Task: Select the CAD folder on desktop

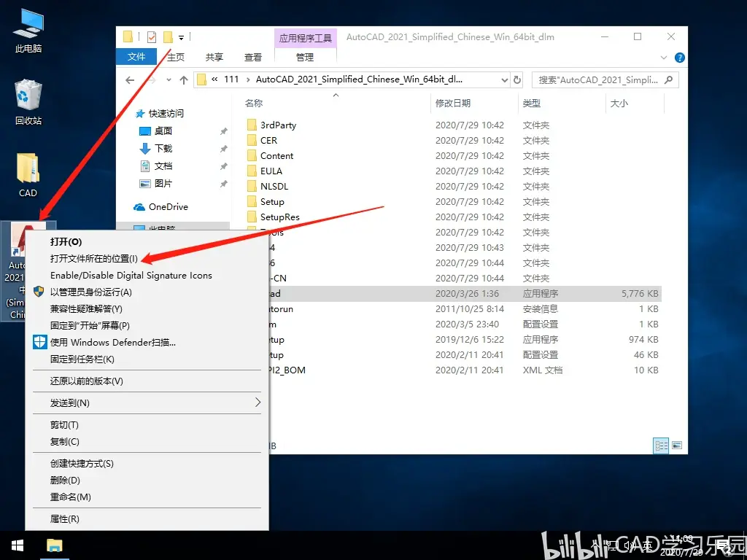Action: point(28,175)
